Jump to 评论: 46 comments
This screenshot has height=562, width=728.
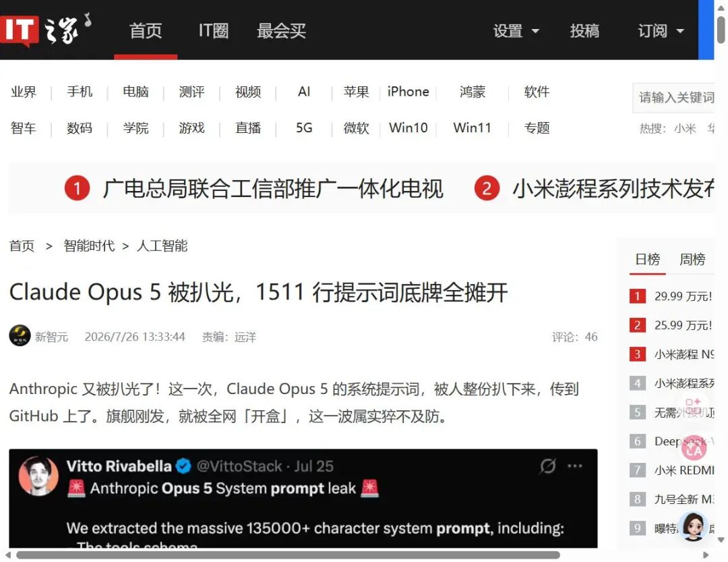point(574,337)
